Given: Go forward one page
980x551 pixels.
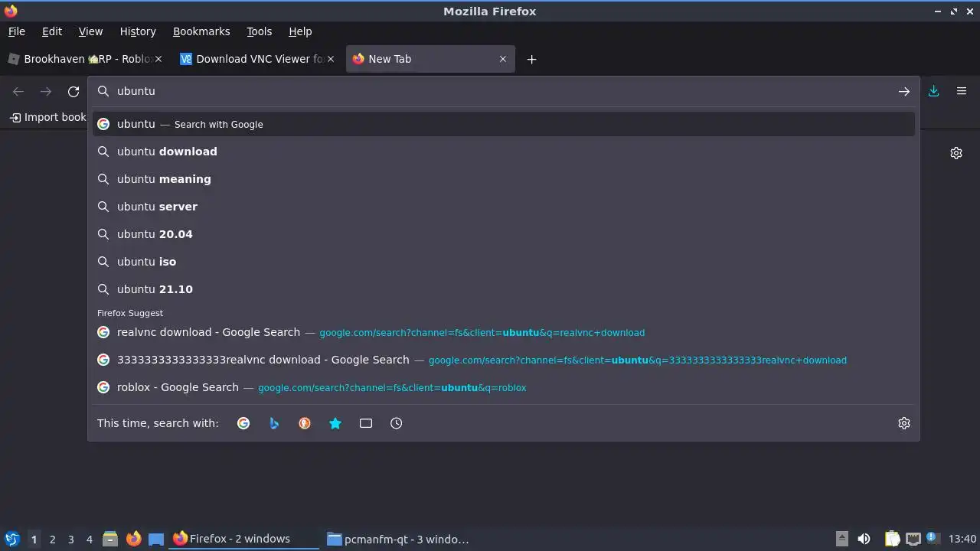Looking at the screenshot, I should (46, 92).
